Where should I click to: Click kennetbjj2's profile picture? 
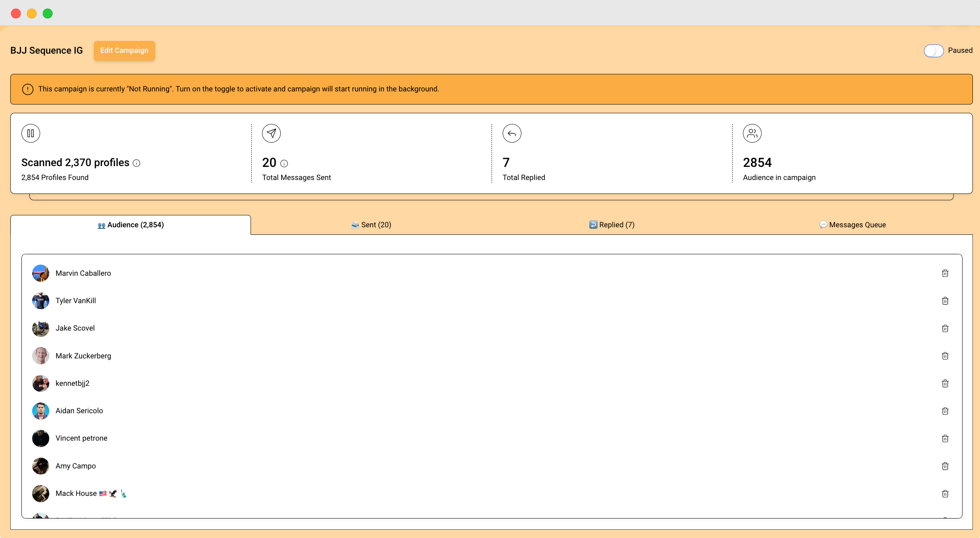tap(41, 383)
